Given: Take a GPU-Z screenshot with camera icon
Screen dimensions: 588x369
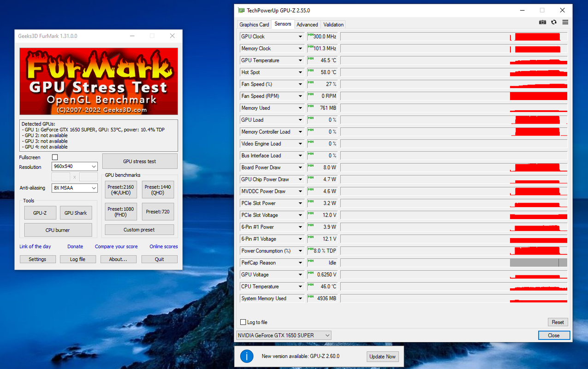Looking at the screenshot, I should point(542,22).
